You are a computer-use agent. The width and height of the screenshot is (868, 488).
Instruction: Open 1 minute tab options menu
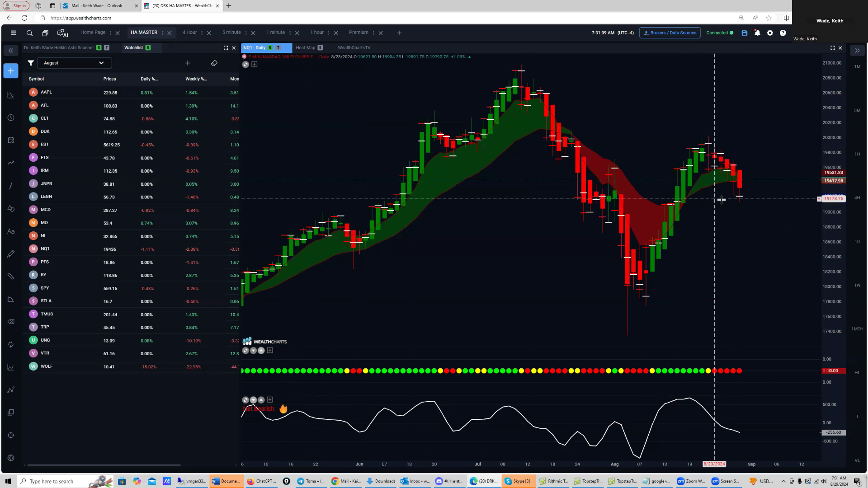pyautogui.click(x=290, y=33)
